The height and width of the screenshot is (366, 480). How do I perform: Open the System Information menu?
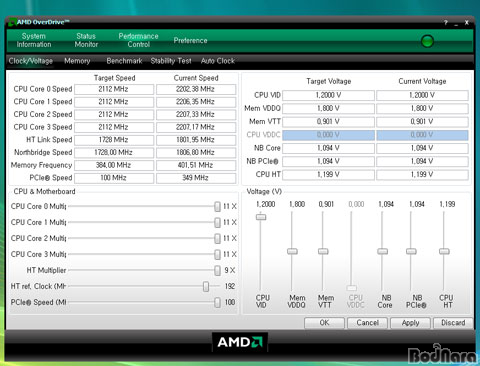[34, 40]
